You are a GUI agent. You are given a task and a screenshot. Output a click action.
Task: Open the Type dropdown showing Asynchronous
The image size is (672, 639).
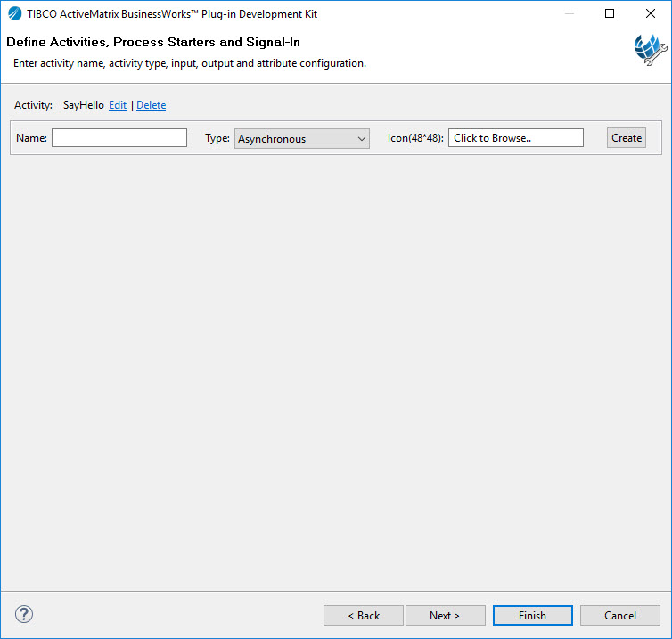pyautogui.click(x=302, y=138)
